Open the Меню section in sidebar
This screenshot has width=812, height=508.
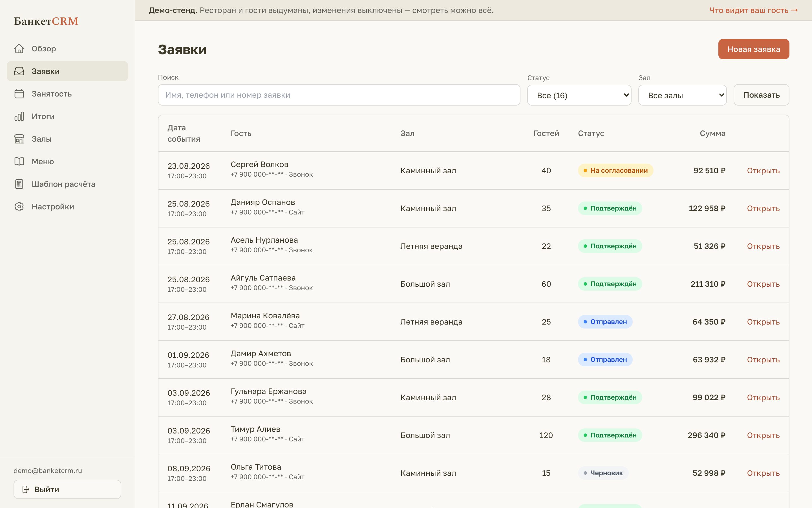click(67, 161)
